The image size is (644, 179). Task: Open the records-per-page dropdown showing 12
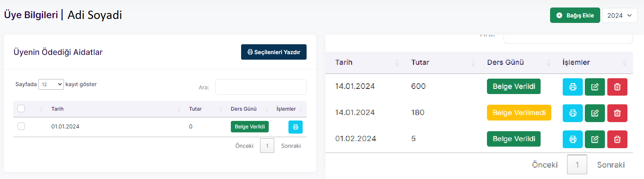tap(51, 84)
